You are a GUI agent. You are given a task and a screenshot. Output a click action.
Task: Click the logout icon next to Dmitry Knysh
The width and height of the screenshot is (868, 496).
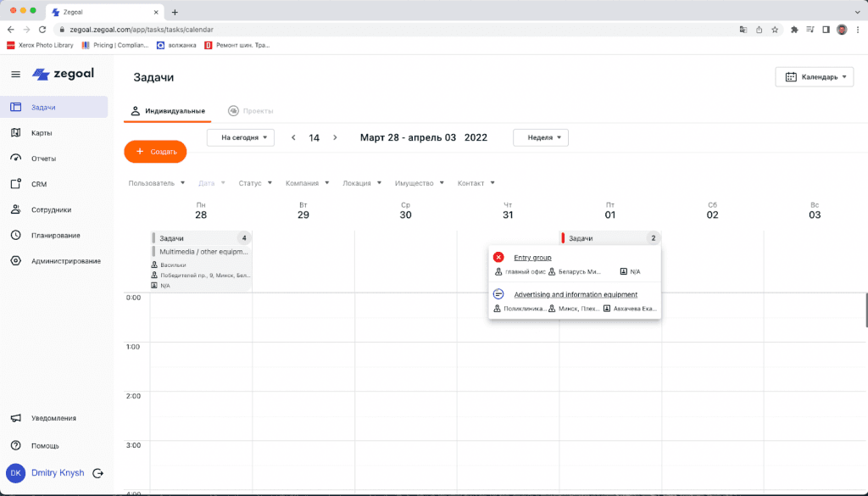click(98, 473)
